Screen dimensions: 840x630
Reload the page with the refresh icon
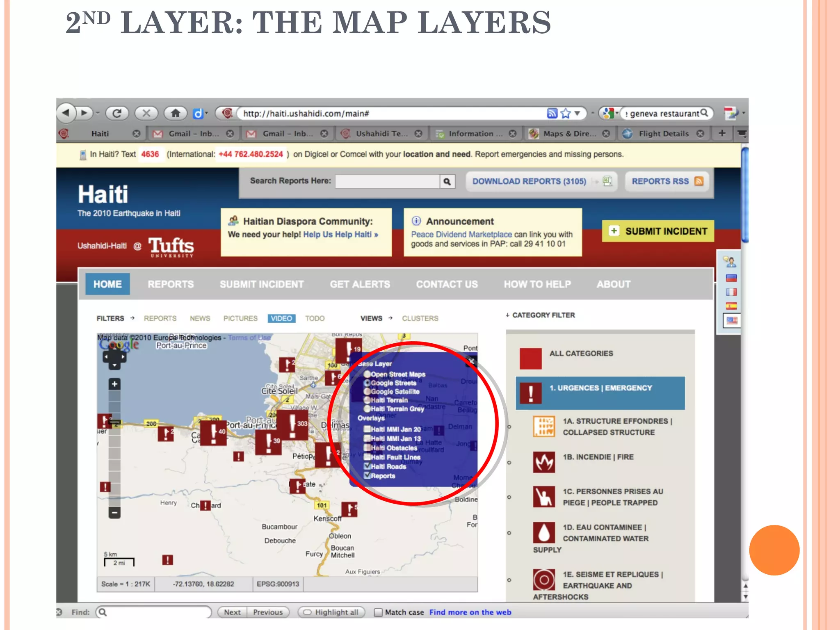[117, 113]
